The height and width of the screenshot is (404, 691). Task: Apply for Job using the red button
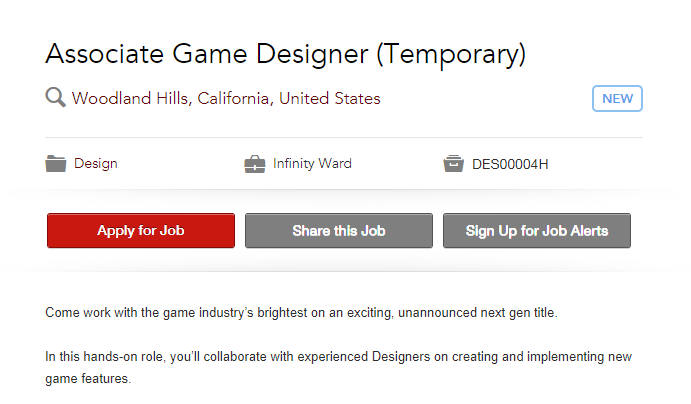pyautogui.click(x=141, y=230)
